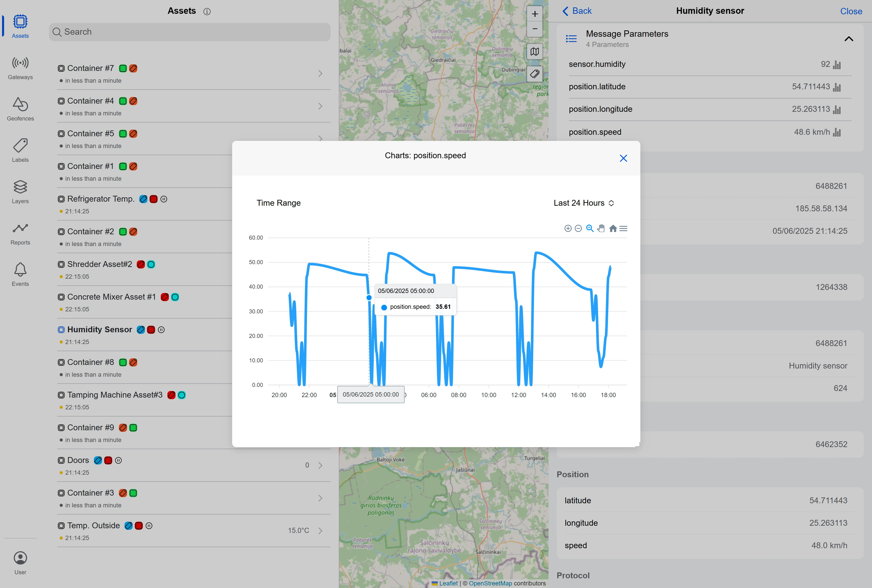Screen dimensions: 872x588
Task: Click the Assets search field
Action: 190,32
